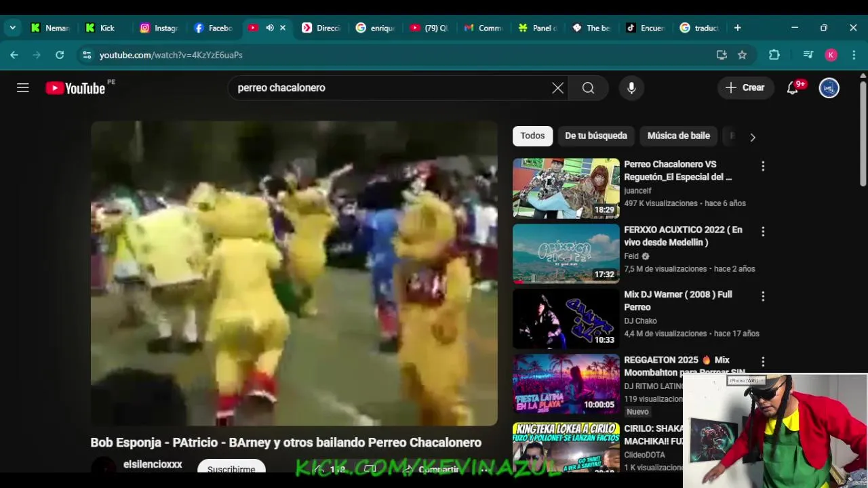Viewport: 868px width, 488px height.
Task: Subscribe with the Suscribirme button
Action: [x=231, y=468]
